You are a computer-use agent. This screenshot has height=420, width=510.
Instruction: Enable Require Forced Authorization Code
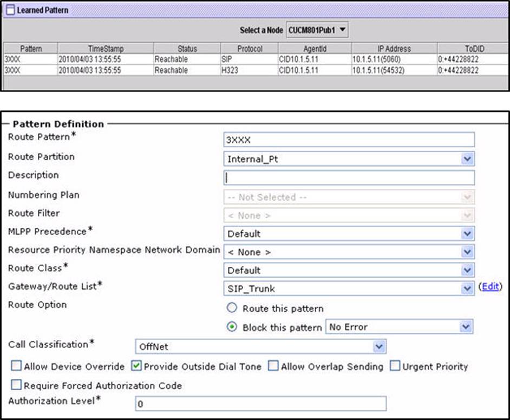[x=16, y=385]
